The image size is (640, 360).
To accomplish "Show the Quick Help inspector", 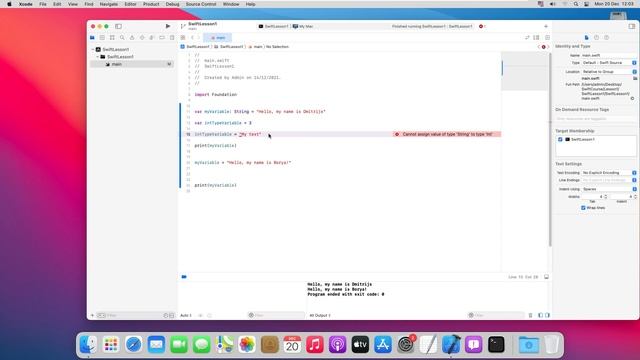I will point(607,38).
